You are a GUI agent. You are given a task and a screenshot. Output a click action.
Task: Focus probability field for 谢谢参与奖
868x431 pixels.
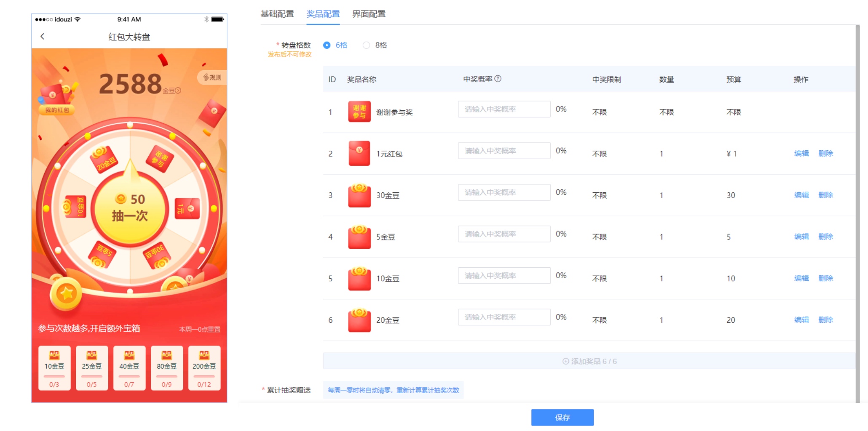pyautogui.click(x=504, y=109)
